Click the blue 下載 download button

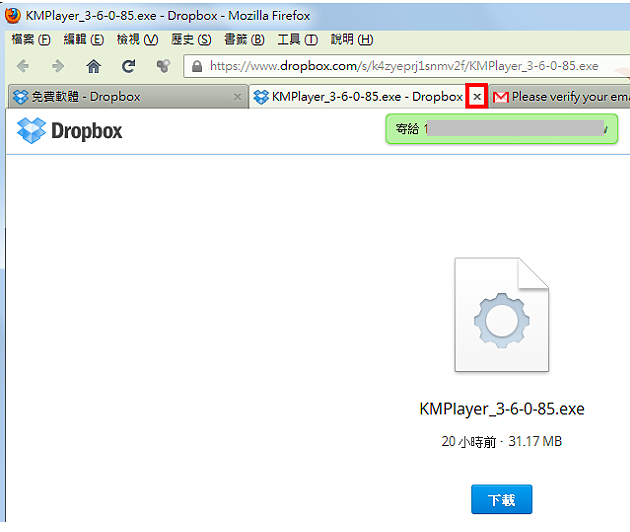pyautogui.click(x=501, y=499)
